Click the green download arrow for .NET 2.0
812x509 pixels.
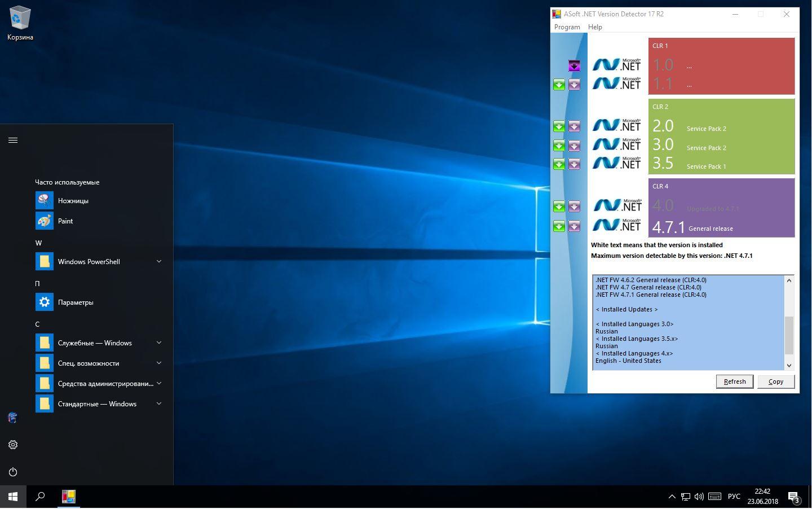tap(559, 126)
